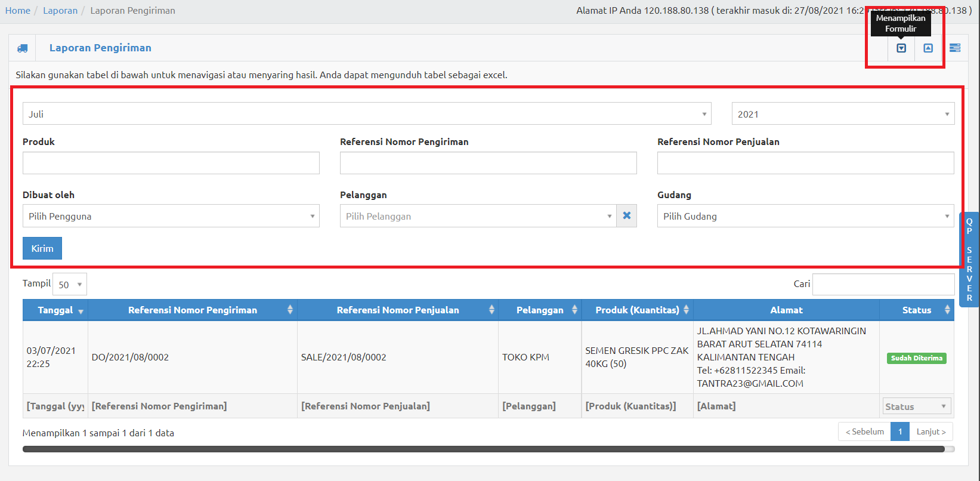Focus Referensi Nomor Pengiriman form field
The image size is (980, 481).
[x=489, y=163]
